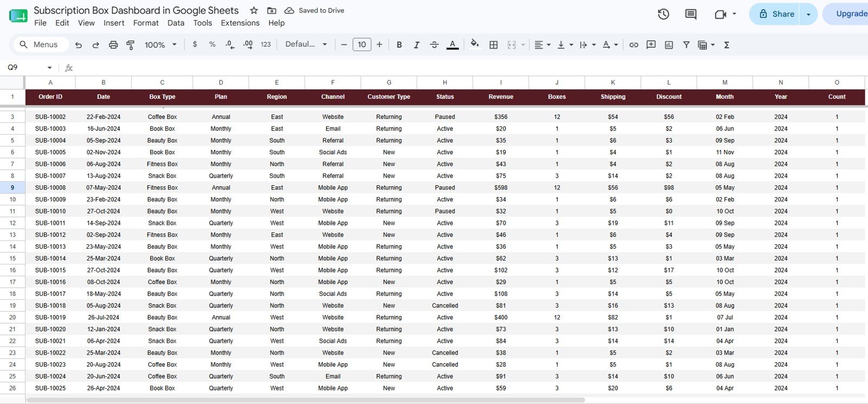Star this spreadsheet document
Image resolution: width=868 pixels, height=404 pixels.
[254, 10]
